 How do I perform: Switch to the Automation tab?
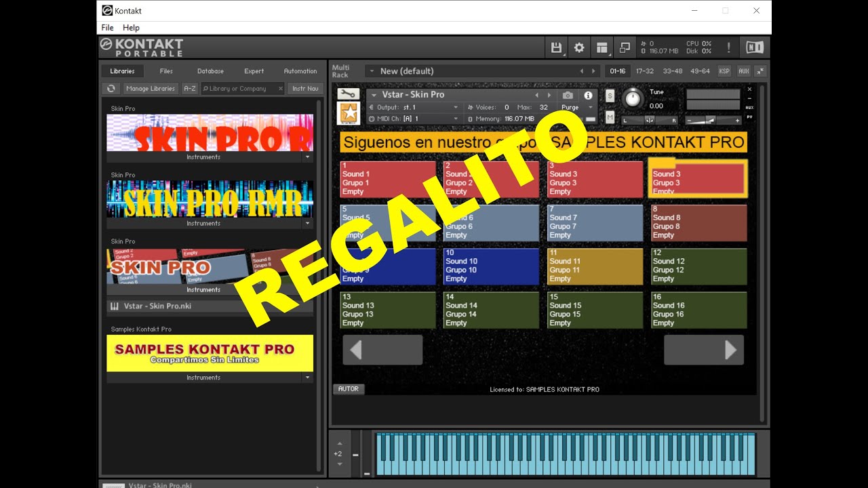[x=300, y=70]
